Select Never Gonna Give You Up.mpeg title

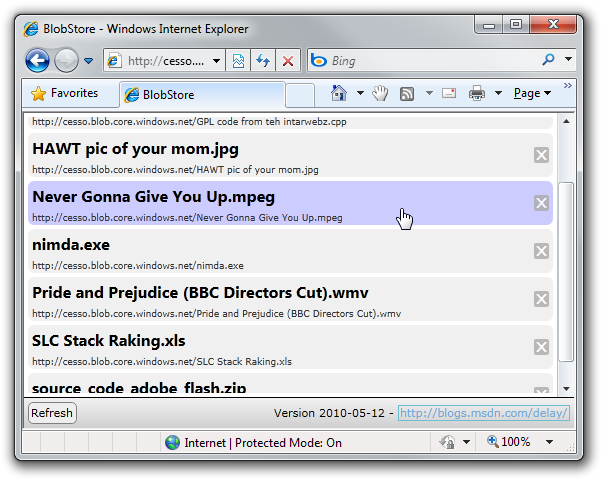pyautogui.click(x=154, y=197)
